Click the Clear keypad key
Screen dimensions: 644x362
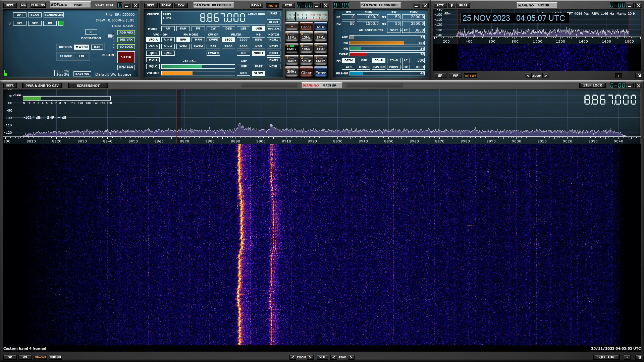pos(306,72)
